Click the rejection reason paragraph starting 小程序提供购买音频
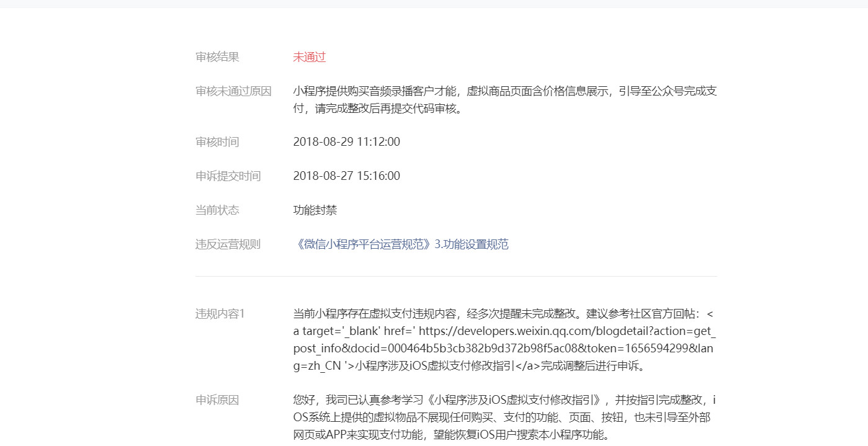 (505, 100)
